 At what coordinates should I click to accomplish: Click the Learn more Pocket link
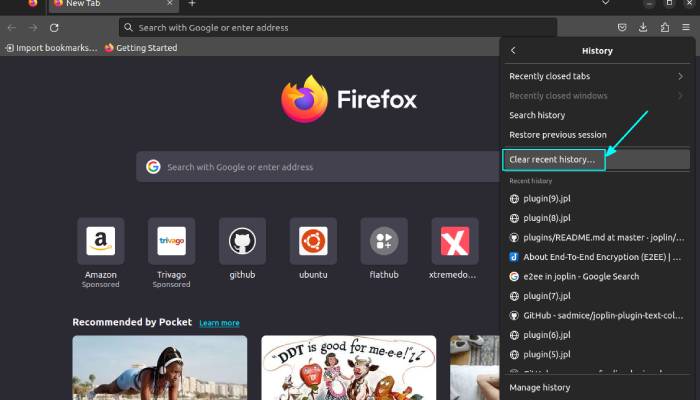(x=219, y=323)
